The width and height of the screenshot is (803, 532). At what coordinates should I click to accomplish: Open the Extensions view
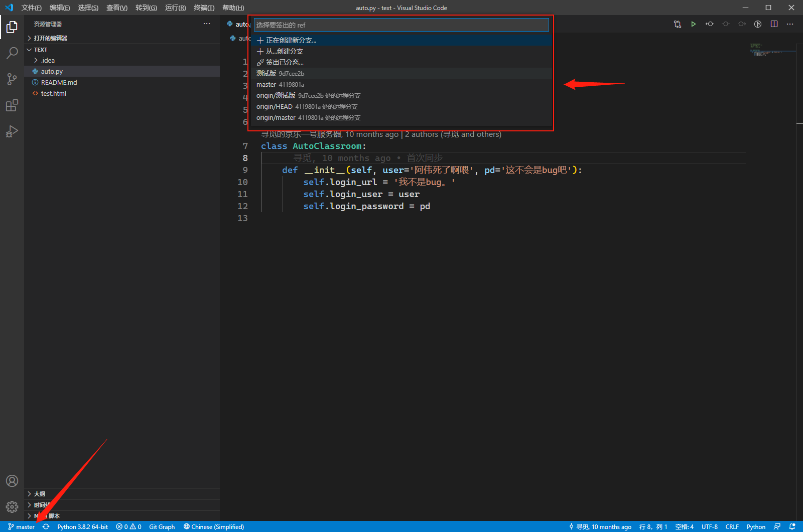(x=12, y=105)
